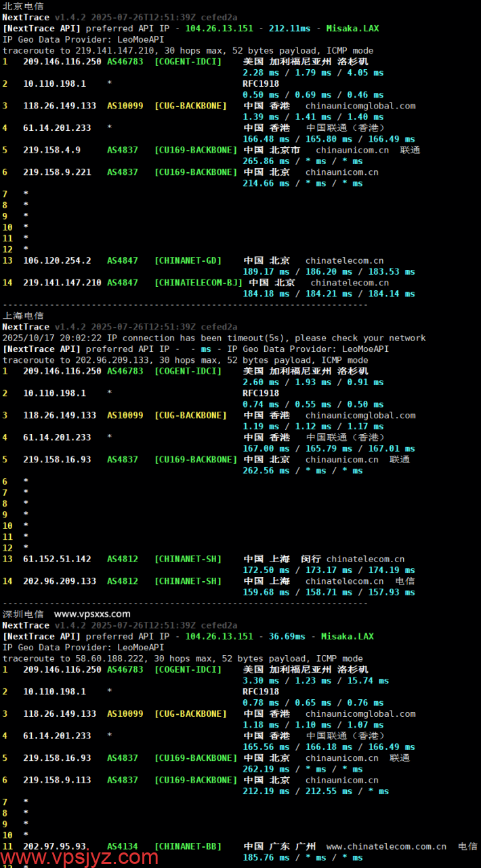Click the 北京电信 section heading
Screen dimensions: 481x868
tap(23, 6)
